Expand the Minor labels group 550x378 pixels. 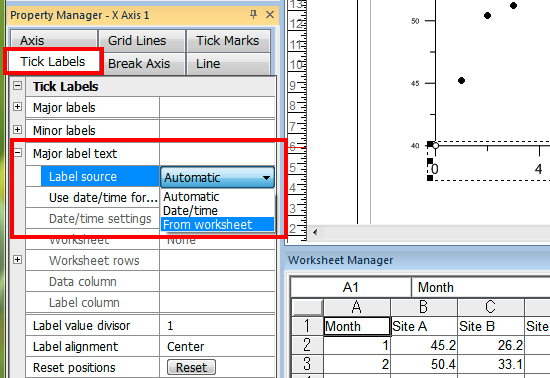click(17, 130)
